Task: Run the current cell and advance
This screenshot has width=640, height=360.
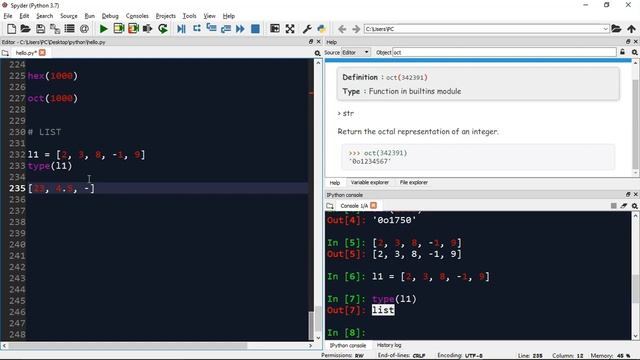Action: [133, 29]
